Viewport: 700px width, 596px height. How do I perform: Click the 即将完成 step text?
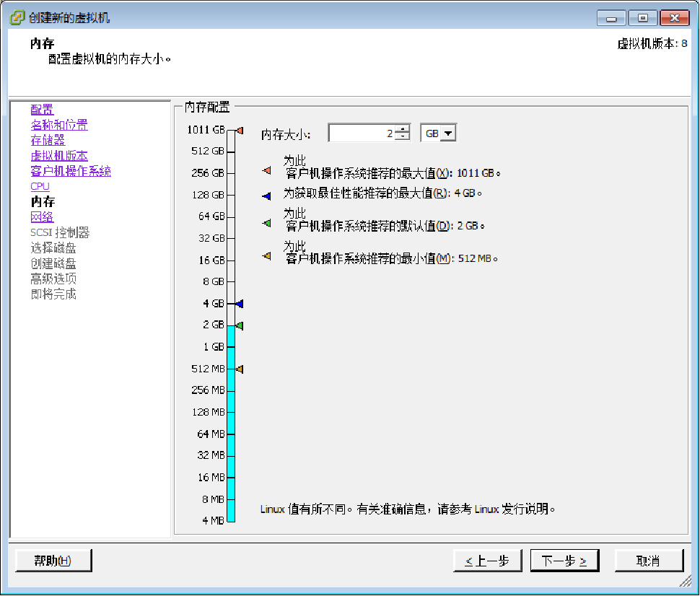53,294
